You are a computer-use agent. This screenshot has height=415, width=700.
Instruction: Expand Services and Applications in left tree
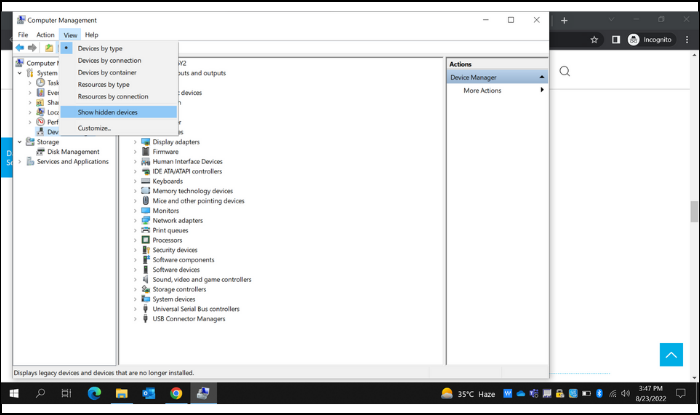point(20,162)
